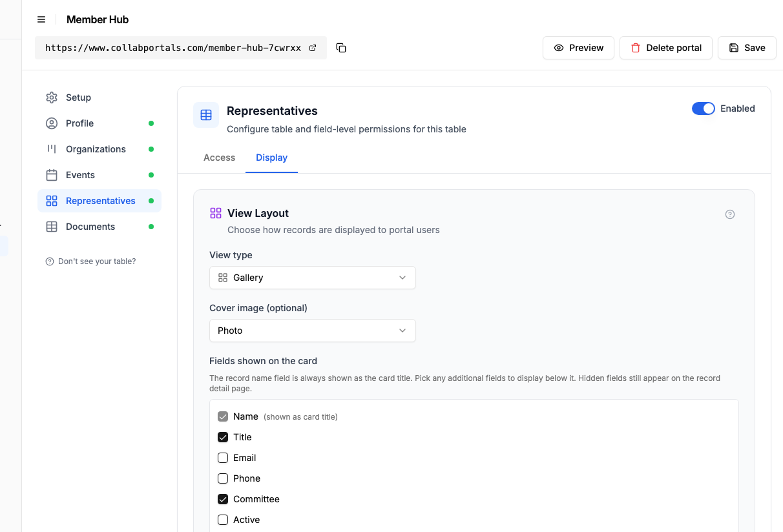Click the Setup gear icon
The image size is (783, 532).
(52, 97)
